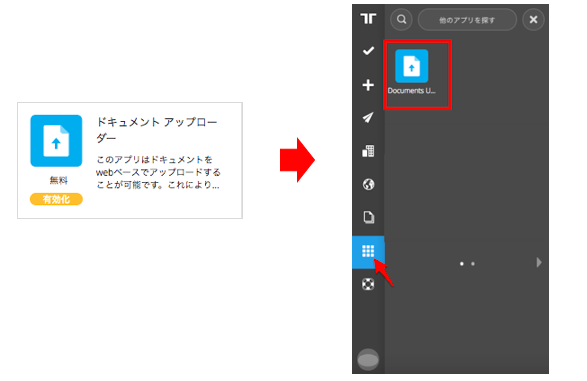
Task: Go to next apps page arrow
Action: 539,262
